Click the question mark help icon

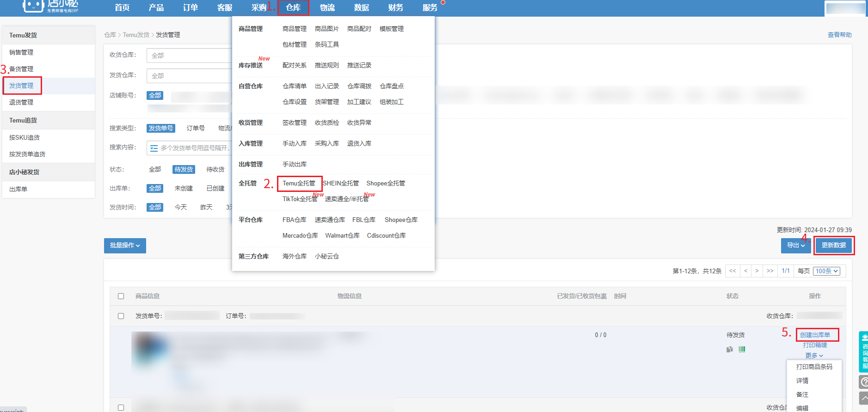(863, 382)
